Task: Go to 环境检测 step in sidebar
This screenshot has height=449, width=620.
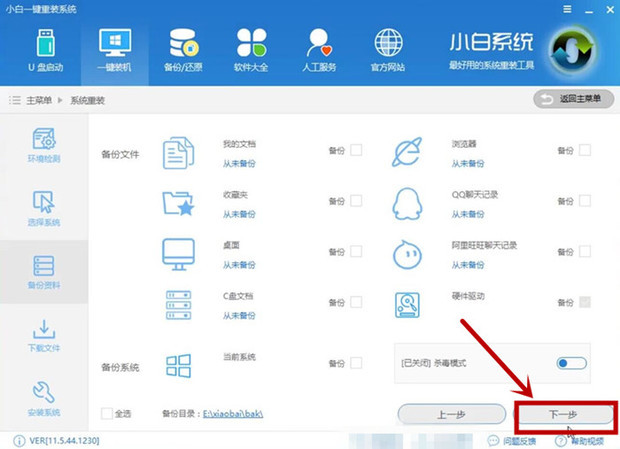Action: click(x=44, y=145)
